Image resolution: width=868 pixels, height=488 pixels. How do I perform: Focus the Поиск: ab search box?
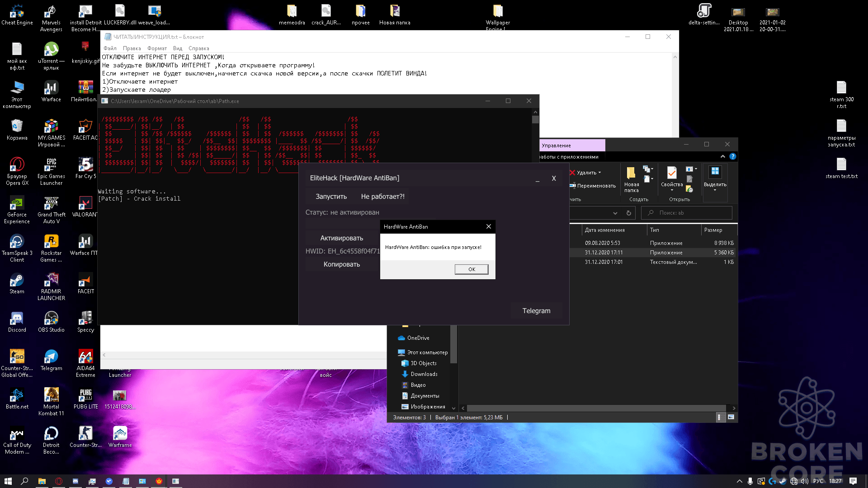pos(687,213)
